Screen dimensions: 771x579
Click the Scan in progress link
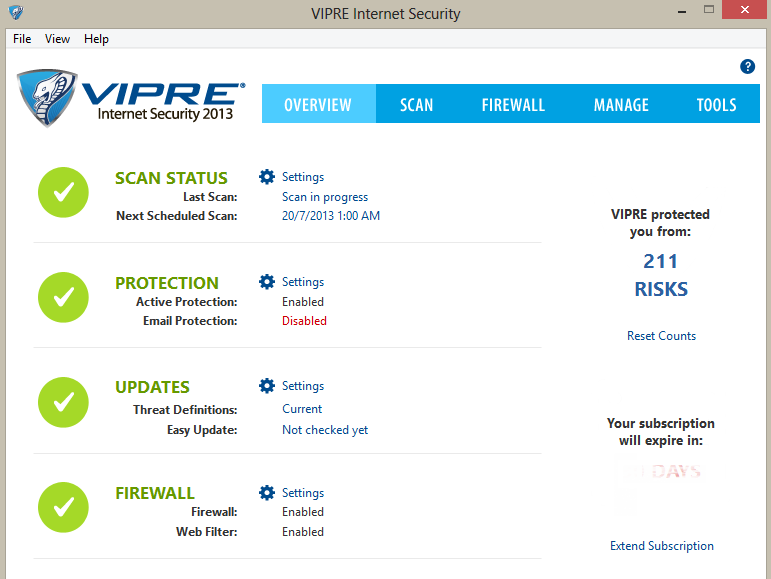[325, 197]
